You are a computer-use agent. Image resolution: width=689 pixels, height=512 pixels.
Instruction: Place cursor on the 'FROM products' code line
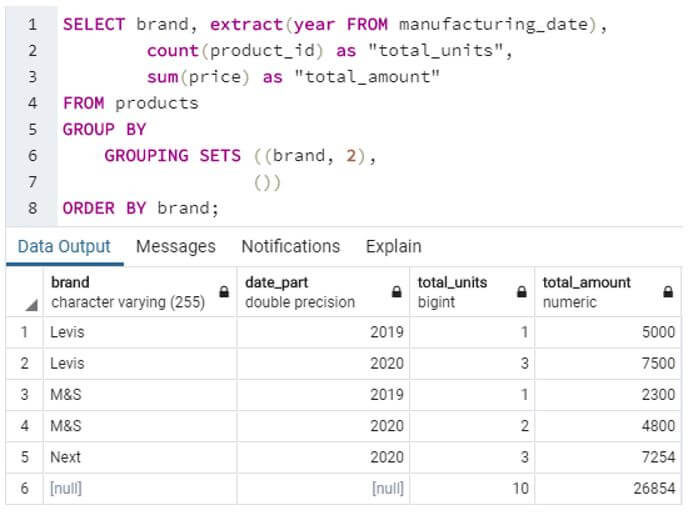131,102
